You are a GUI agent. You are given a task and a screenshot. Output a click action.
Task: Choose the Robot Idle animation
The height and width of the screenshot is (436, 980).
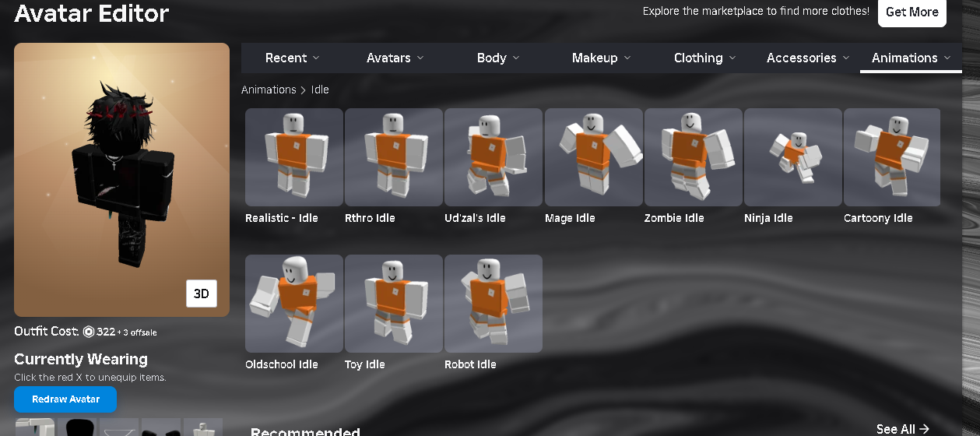[494, 304]
